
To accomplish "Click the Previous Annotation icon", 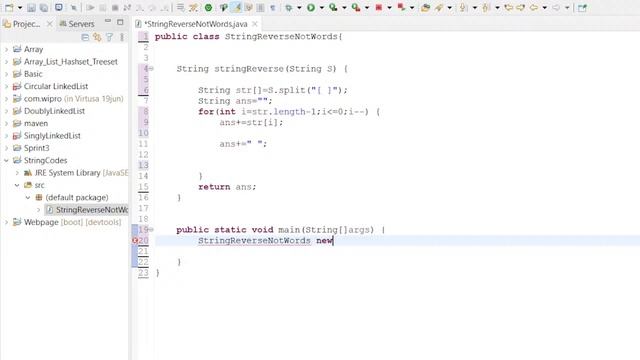I will (x=486, y=7).
